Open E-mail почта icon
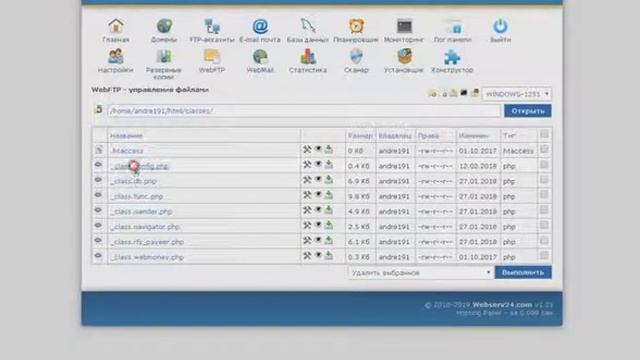Viewport: 640px width, 360px height. (260, 26)
